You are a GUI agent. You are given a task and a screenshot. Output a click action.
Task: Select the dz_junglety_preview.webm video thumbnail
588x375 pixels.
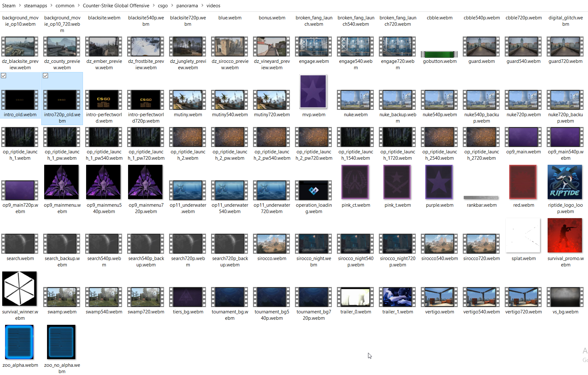[x=188, y=46]
